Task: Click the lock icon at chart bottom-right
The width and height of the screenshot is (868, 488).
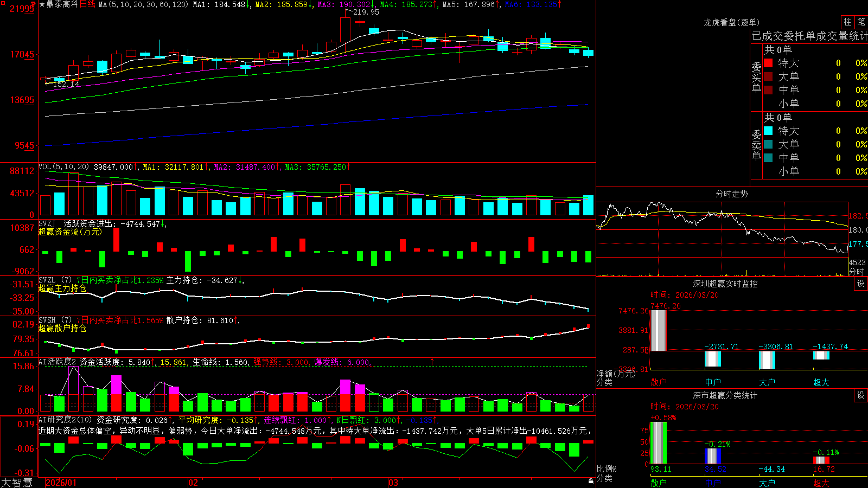Action: [591, 481]
